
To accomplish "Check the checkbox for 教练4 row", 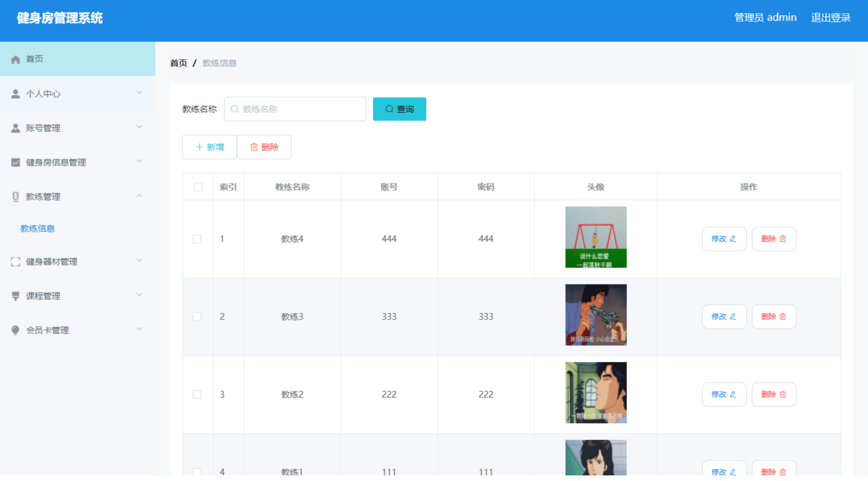I will (197, 239).
